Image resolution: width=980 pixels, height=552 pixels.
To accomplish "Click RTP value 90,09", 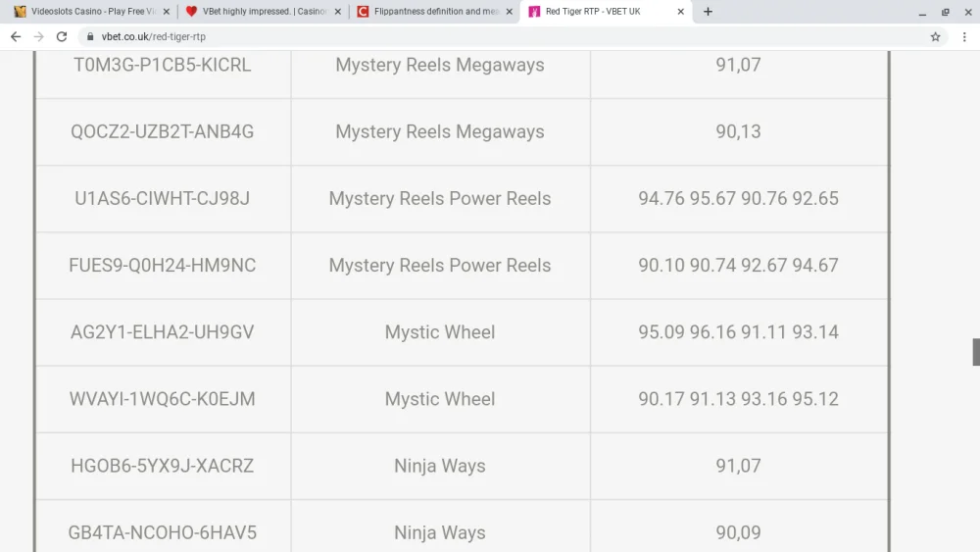I will pyautogui.click(x=738, y=533).
